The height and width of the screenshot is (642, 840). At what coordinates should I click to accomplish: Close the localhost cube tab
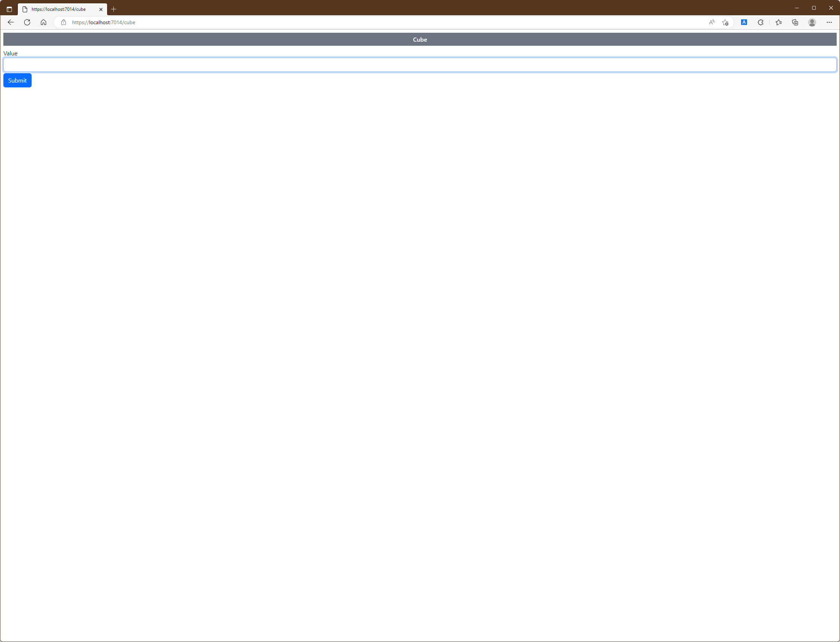(101, 9)
